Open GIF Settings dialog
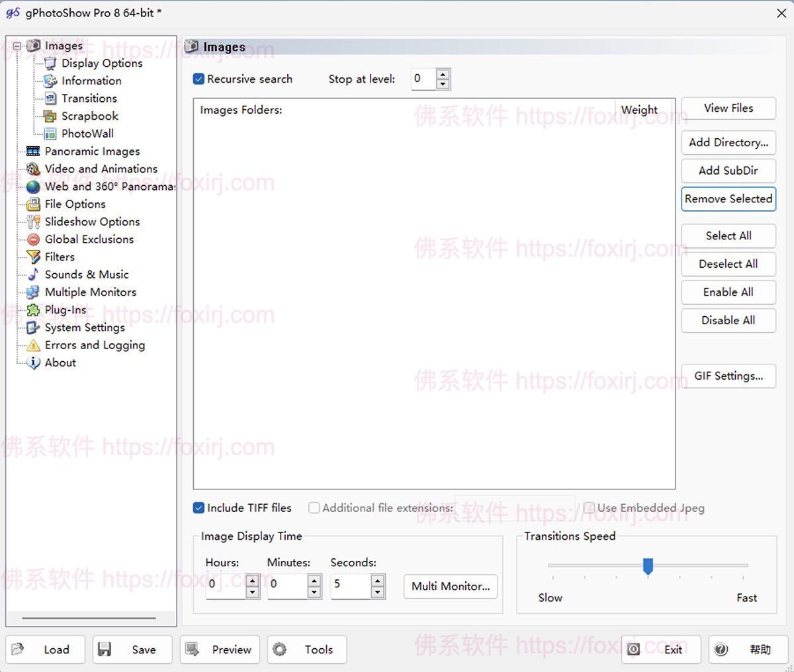Image resolution: width=794 pixels, height=672 pixels. [728, 376]
